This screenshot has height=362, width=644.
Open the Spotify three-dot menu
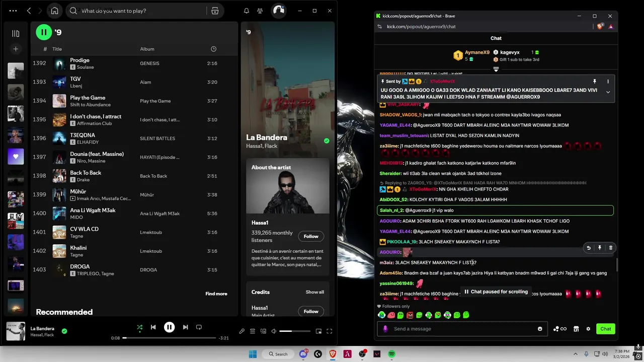tap(13, 11)
